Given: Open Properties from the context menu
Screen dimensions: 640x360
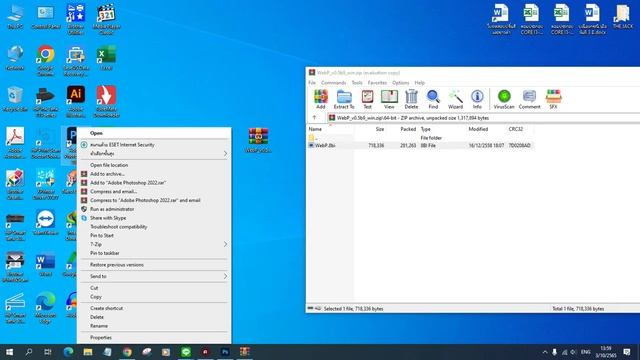Looking at the screenshot, I should [x=154, y=338].
